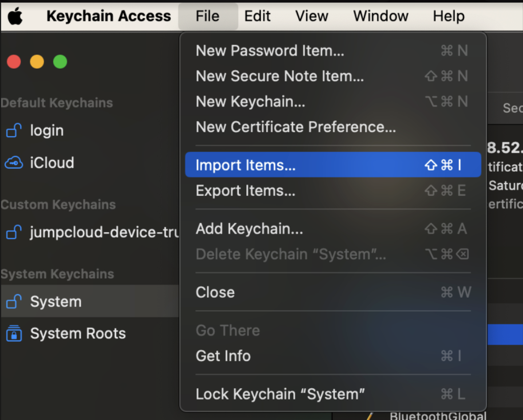This screenshot has height=420, width=523.
Task: Select New Keychain… from File menu
Action: pyautogui.click(x=333, y=102)
